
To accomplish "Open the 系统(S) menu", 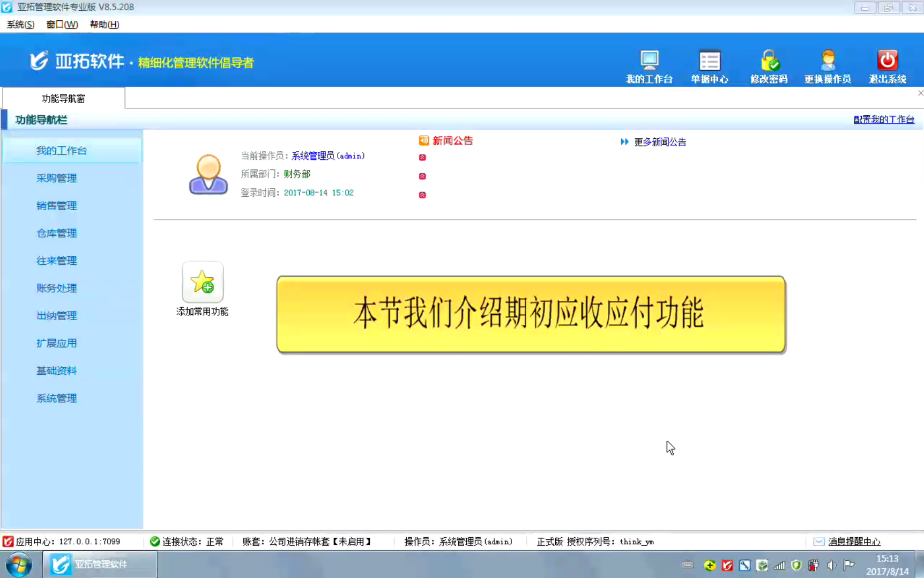I will (20, 25).
